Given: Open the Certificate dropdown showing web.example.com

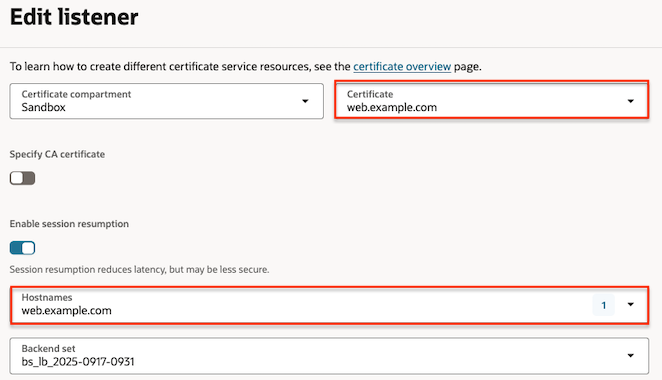Looking at the screenshot, I should pyautogui.click(x=491, y=100).
